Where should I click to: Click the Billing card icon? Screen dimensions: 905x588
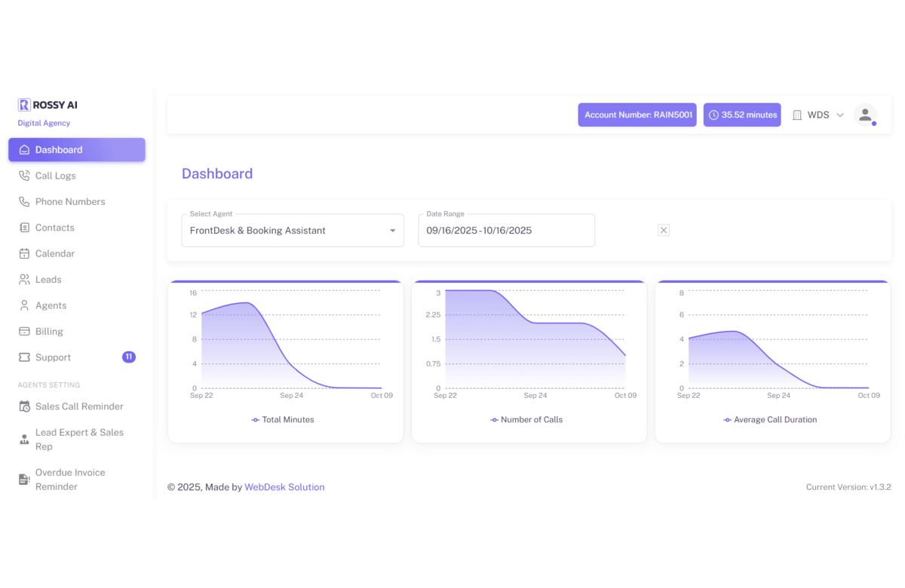25,331
